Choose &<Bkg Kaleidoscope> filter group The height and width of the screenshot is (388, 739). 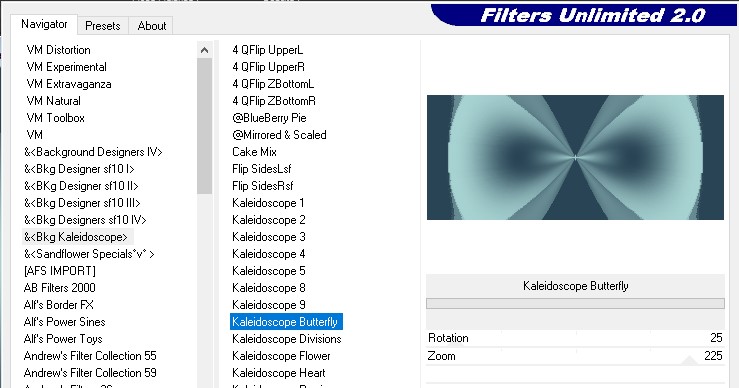click(76, 237)
